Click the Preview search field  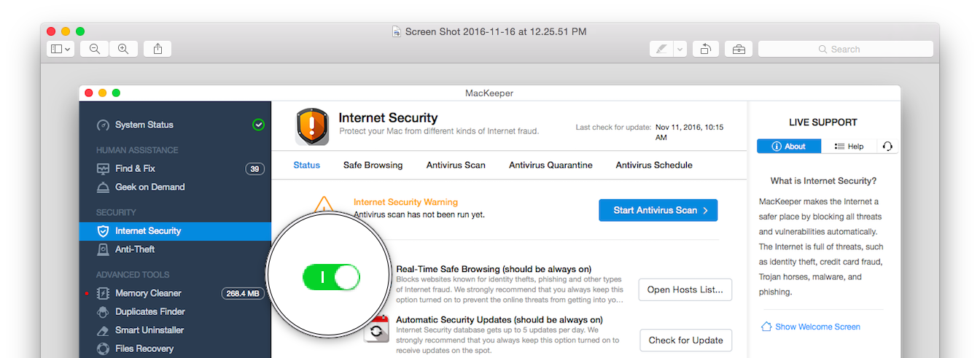coord(846,49)
